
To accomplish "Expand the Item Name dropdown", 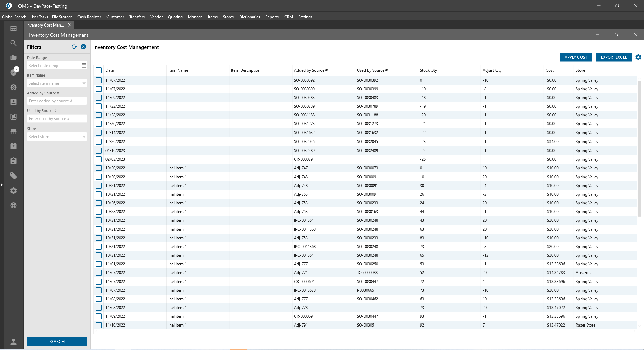I will [84, 83].
